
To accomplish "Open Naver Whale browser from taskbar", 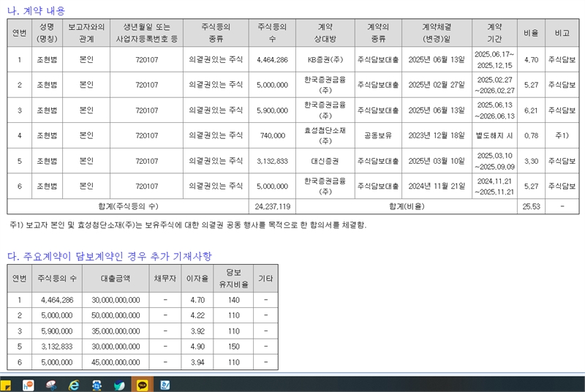I will [x=119, y=385].
